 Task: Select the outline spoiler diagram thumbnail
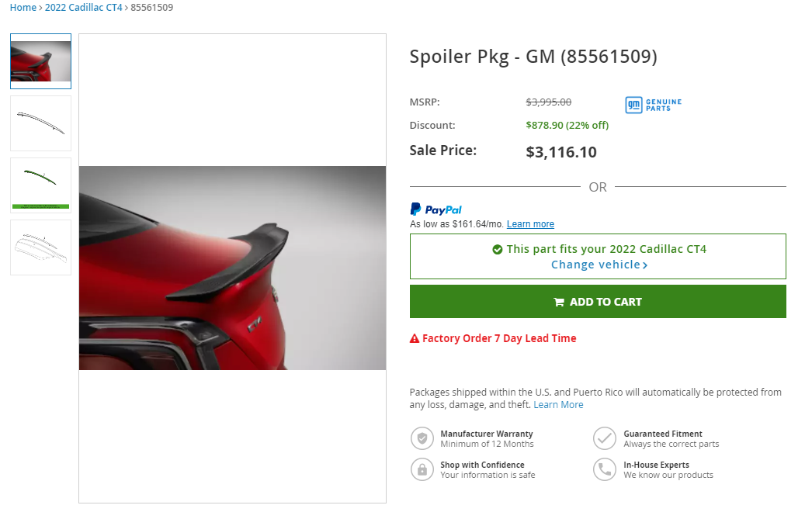coord(40,123)
